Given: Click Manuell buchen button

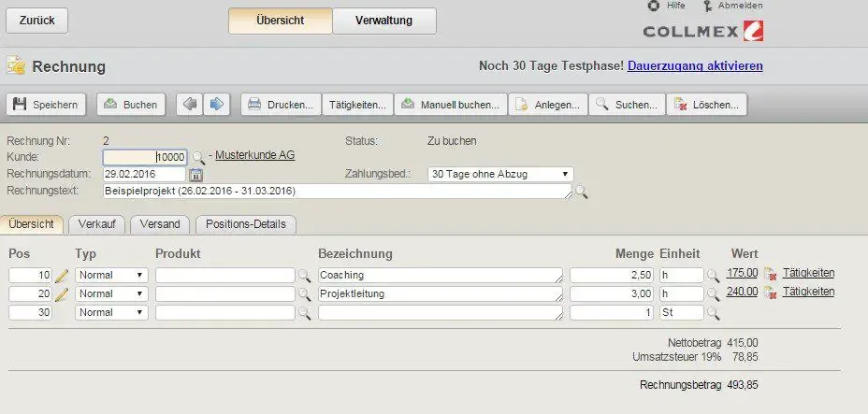Looking at the screenshot, I should (451, 105).
